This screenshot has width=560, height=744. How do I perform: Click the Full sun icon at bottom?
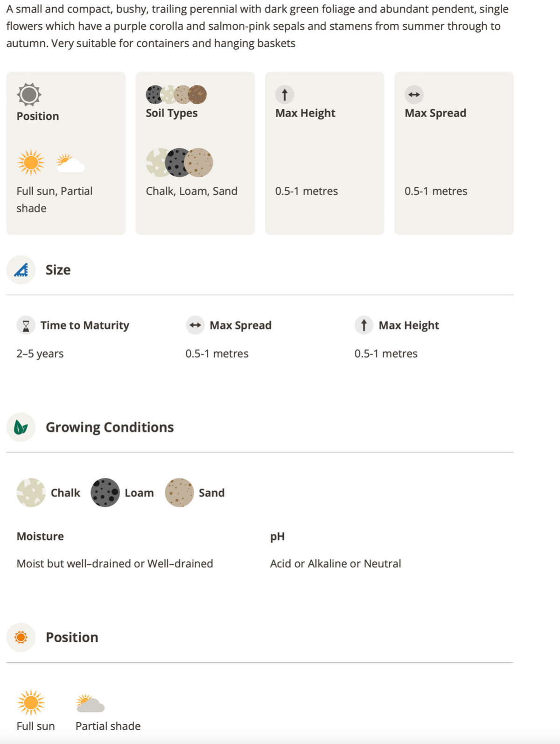(31, 702)
